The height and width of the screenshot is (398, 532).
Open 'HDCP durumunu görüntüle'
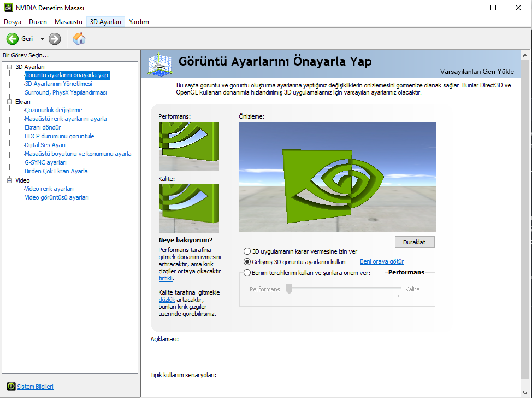(60, 136)
